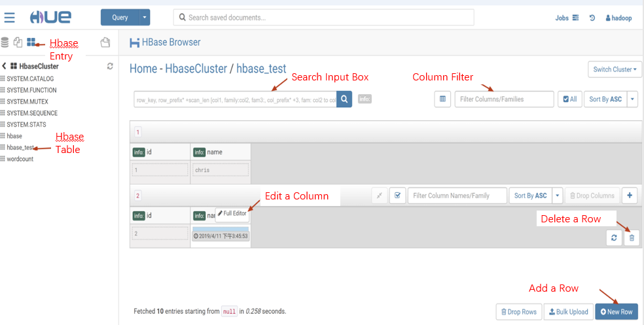Image resolution: width=644 pixels, height=325 pixels.
Task: Collapse row 2 with compress icon
Action: 380,196
